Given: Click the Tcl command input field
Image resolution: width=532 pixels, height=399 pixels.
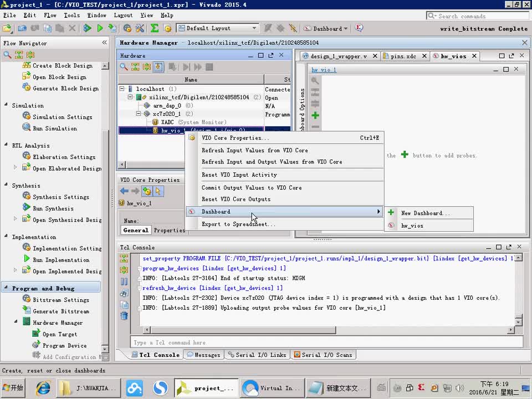Looking at the screenshot, I should (327, 342).
